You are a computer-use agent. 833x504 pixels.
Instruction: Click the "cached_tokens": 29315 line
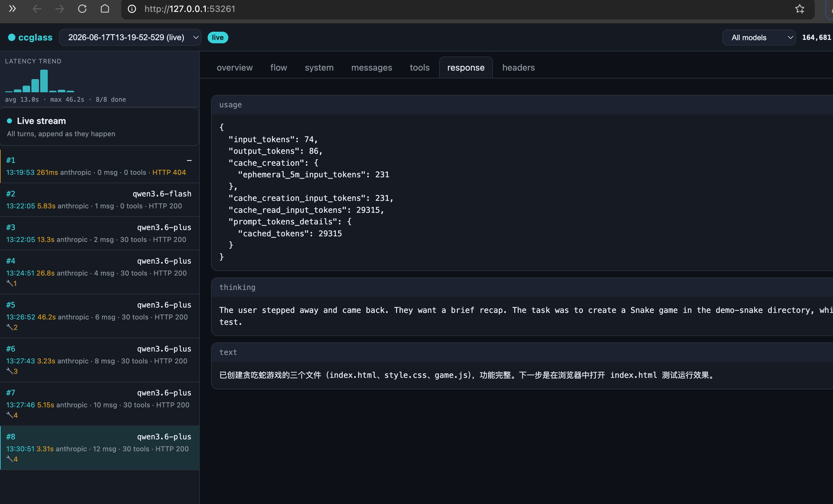coord(290,233)
